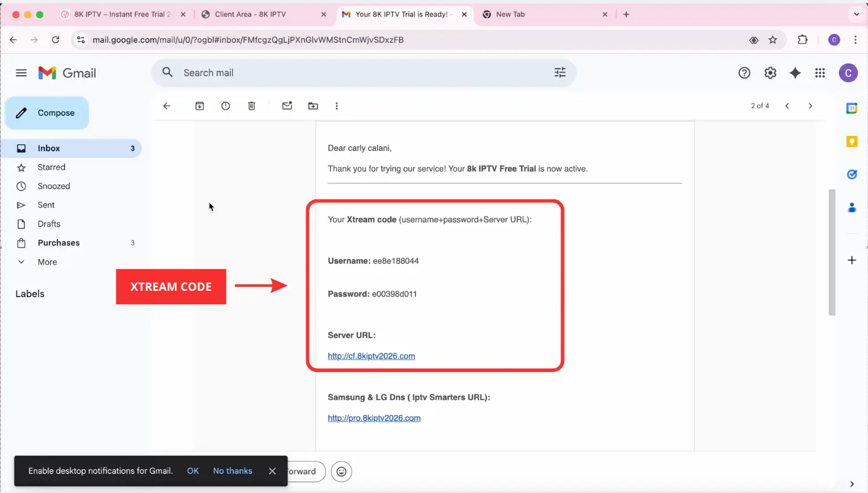Get add-ons plus icon
Screen dimensions: 868x493
852,260
